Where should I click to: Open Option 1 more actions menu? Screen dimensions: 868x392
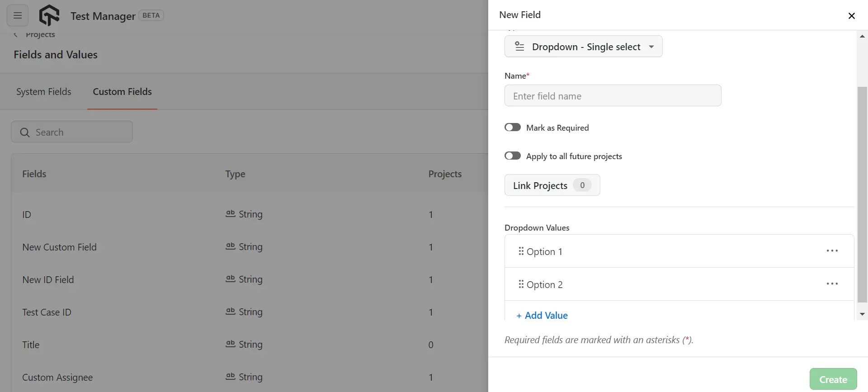coord(832,251)
